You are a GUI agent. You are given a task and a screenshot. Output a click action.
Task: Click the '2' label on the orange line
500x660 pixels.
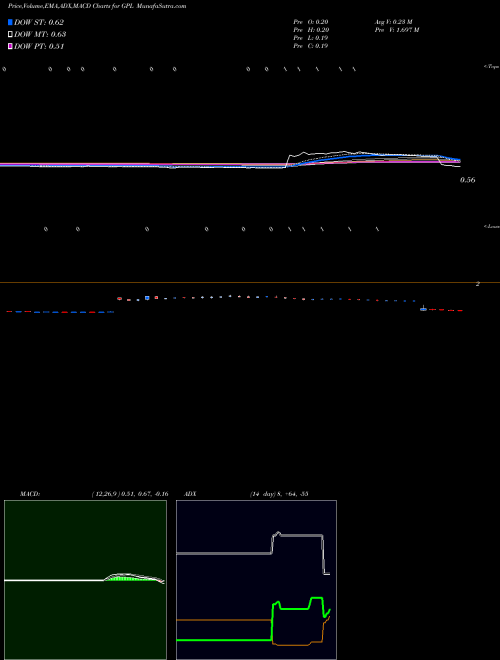pos(478,284)
